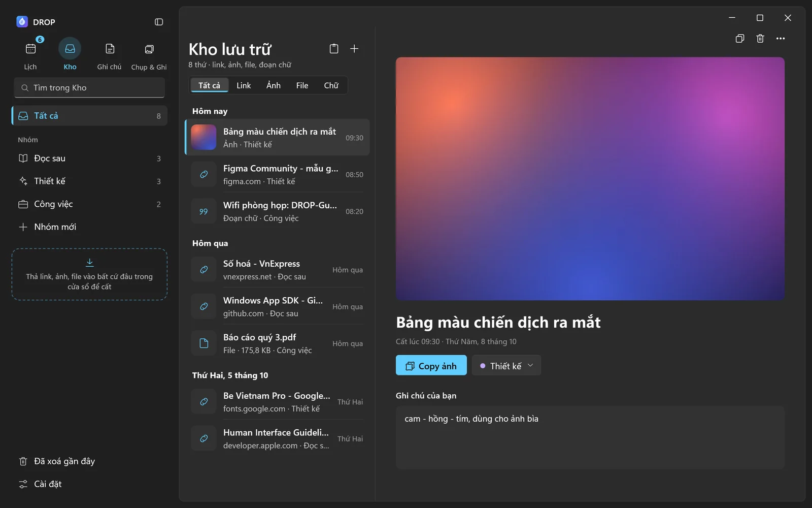Image resolution: width=812 pixels, height=508 pixels.
Task: Filter by the Link tab
Action: (x=244, y=85)
